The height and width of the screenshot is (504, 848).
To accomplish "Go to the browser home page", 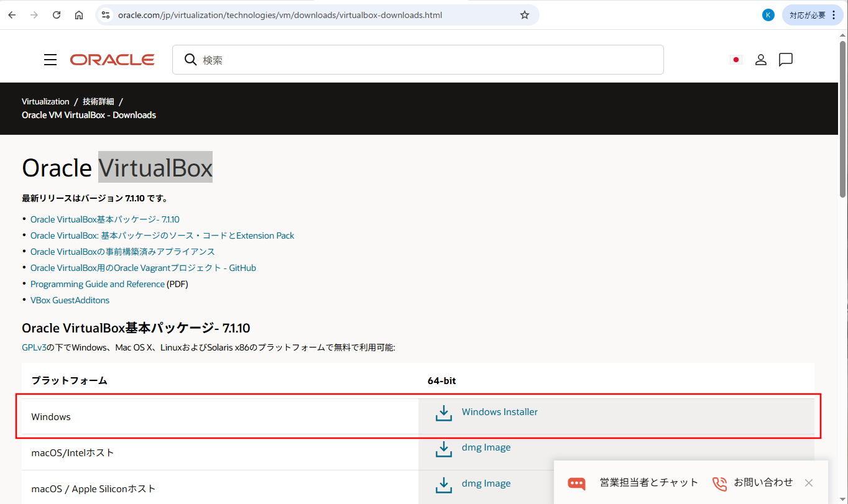I will pyautogui.click(x=79, y=15).
